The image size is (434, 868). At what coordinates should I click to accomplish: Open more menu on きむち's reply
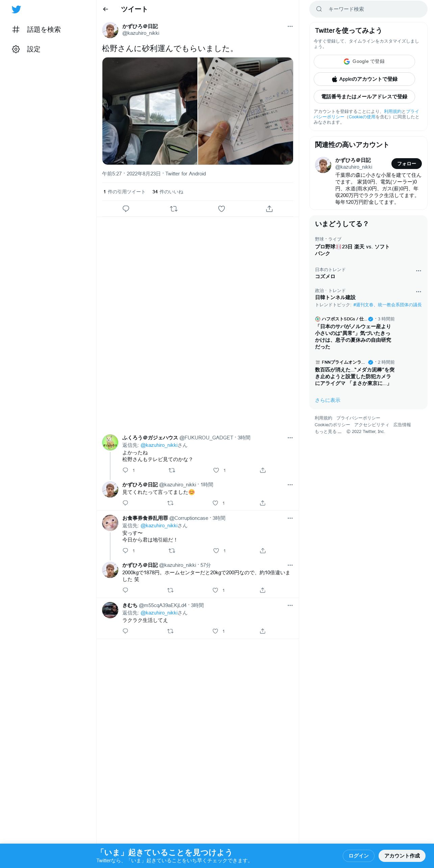click(x=290, y=605)
